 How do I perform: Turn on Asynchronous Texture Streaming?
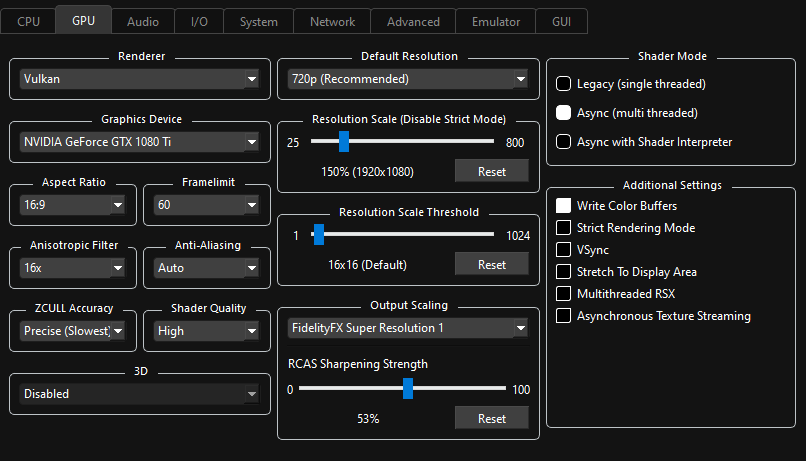click(x=564, y=316)
